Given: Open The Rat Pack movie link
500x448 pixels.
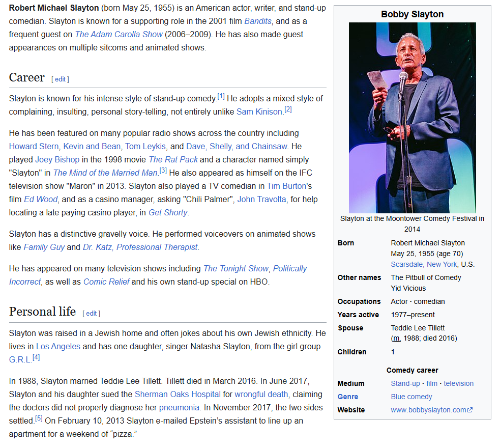Looking at the screenshot, I should tap(173, 159).
